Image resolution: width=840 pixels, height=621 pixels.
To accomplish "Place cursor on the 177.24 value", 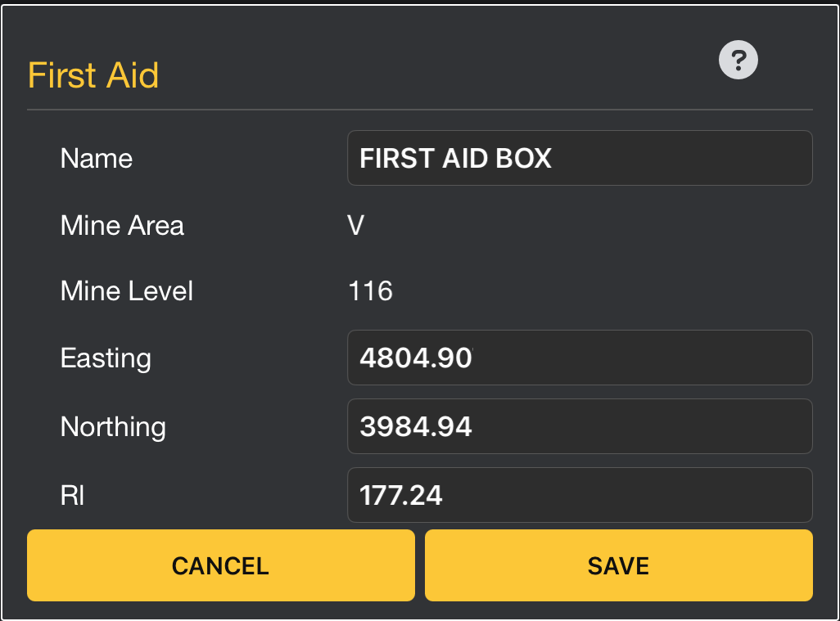I will click(x=400, y=495).
